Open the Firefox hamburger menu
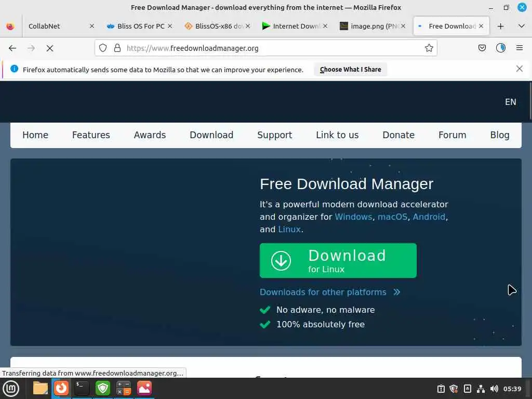The image size is (532, 399). click(520, 48)
